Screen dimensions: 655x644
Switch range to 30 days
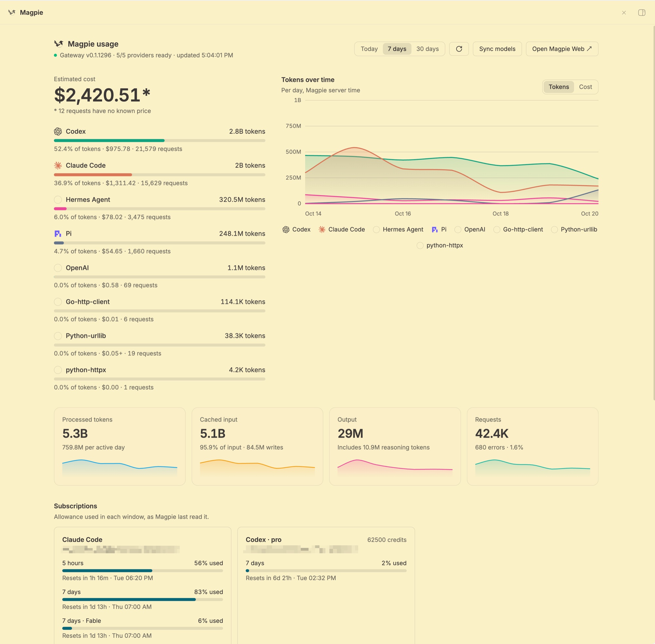coord(427,49)
